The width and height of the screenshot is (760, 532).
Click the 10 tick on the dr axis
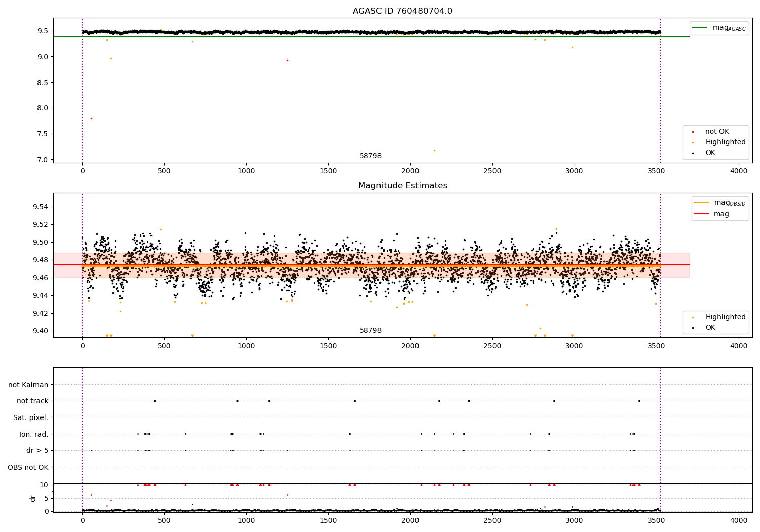coord(44,485)
